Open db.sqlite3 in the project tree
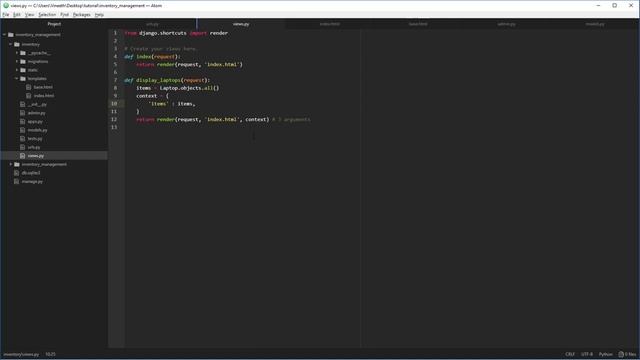Screen dimensions: 640x360 pyautogui.click(x=31, y=173)
